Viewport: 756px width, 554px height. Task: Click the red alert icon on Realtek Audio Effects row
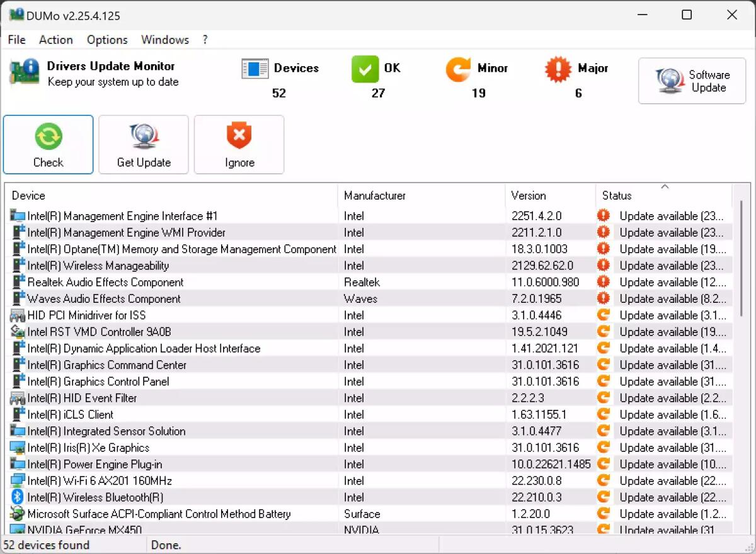coord(603,282)
